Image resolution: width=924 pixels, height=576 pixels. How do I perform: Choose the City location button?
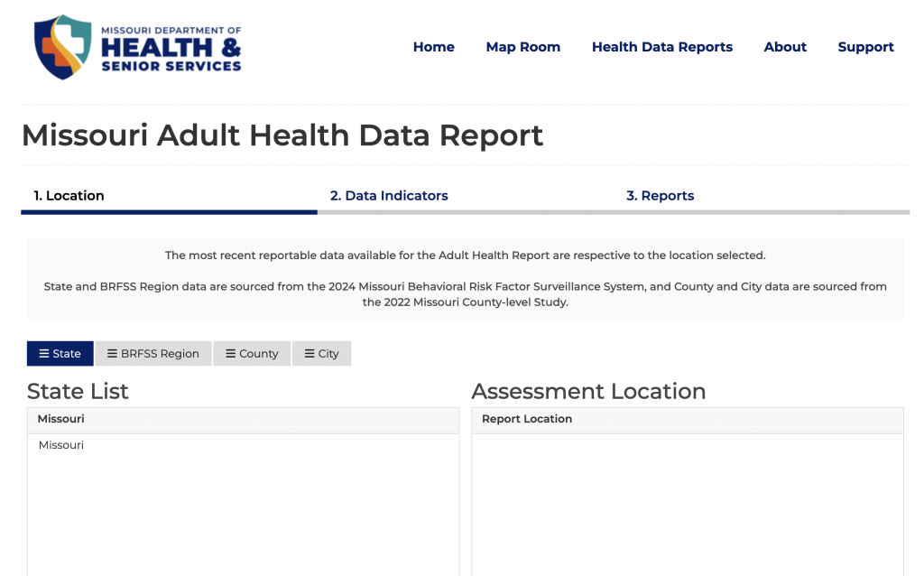[322, 354]
